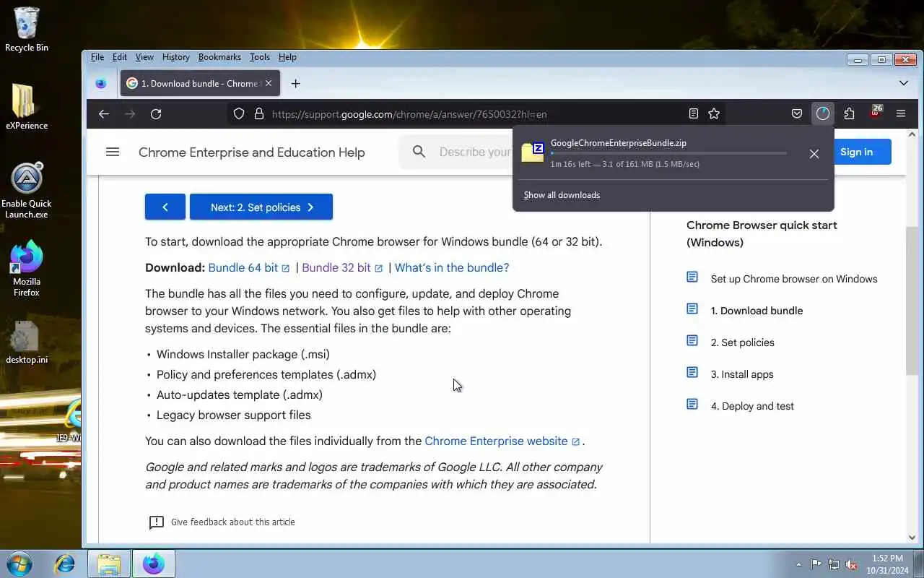The width and height of the screenshot is (924, 578).
Task: Click the Bundle 64 bit link
Action: coord(249,268)
